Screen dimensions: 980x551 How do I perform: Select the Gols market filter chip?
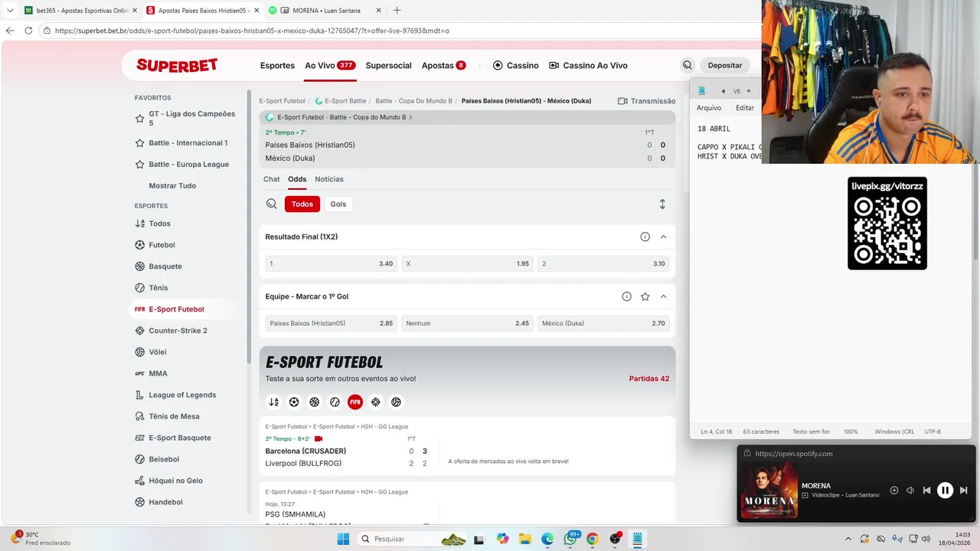(338, 204)
